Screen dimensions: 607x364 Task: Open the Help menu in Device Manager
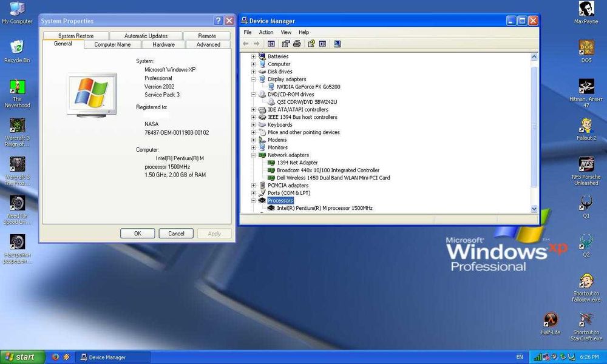coord(304,32)
